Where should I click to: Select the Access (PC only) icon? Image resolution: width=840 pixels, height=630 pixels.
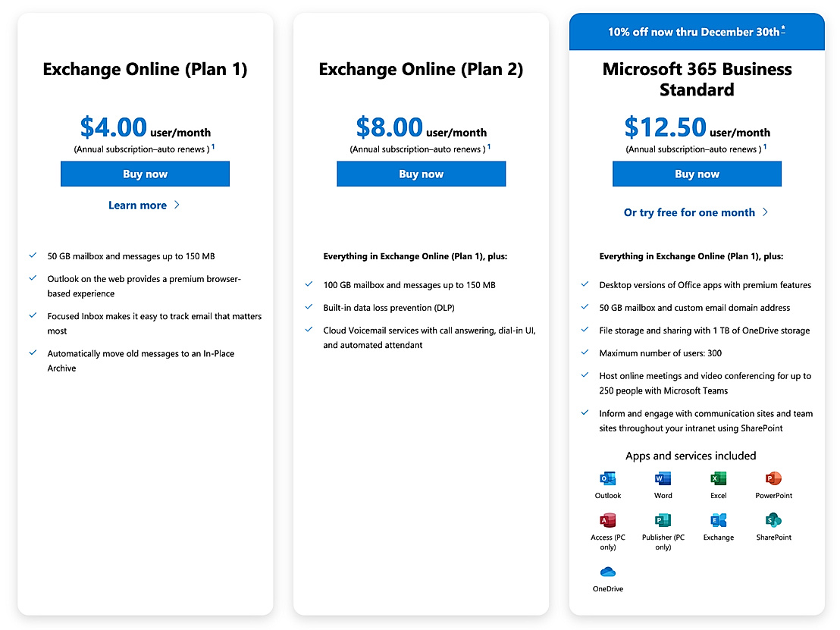click(607, 521)
